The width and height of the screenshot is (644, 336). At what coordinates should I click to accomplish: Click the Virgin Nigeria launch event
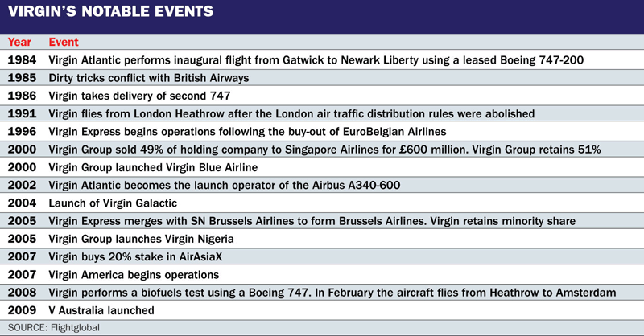coord(142,239)
